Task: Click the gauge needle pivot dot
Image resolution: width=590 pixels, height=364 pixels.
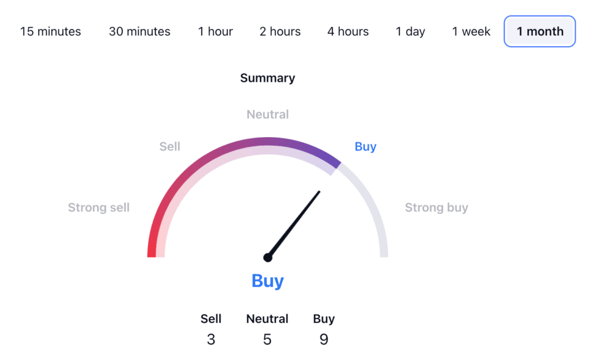Action: click(267, 257)
